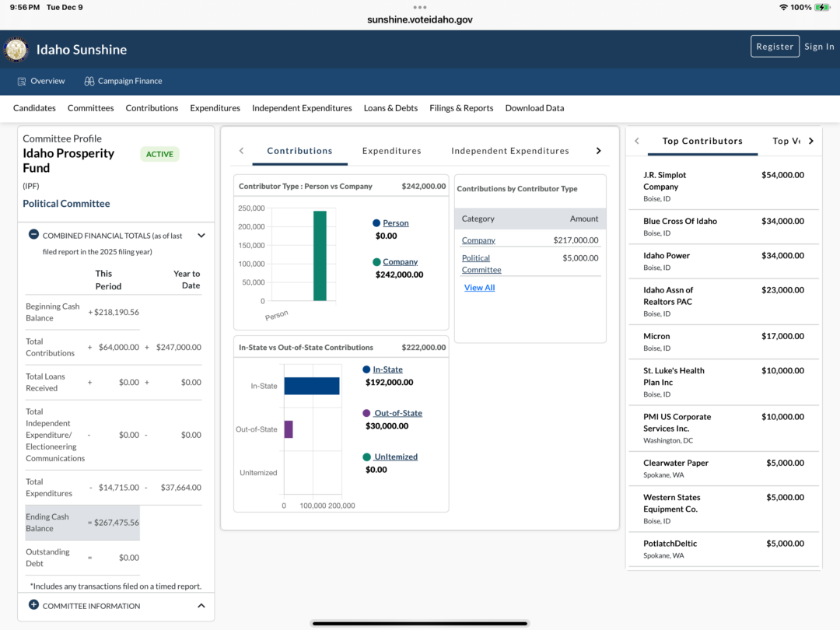This screenshot has height=630, width=840.
Task: Click the left arrow in Top Contributors panel
Action: (637, 141)
